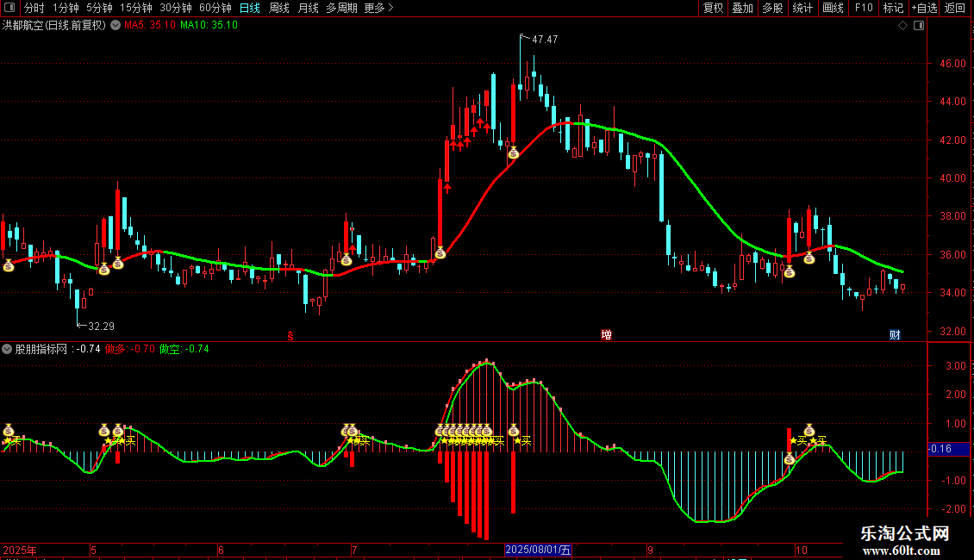Click the window layout icon in chart corner
Image resolution: width=974 pixels, height=560 pixels.
click(x=919, y=26)
